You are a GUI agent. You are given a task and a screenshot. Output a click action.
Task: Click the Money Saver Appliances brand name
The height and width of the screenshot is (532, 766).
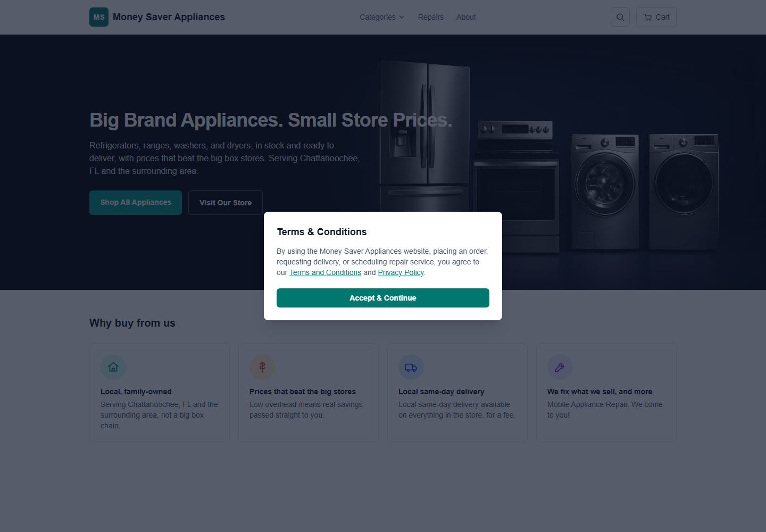tap(169, 17)
